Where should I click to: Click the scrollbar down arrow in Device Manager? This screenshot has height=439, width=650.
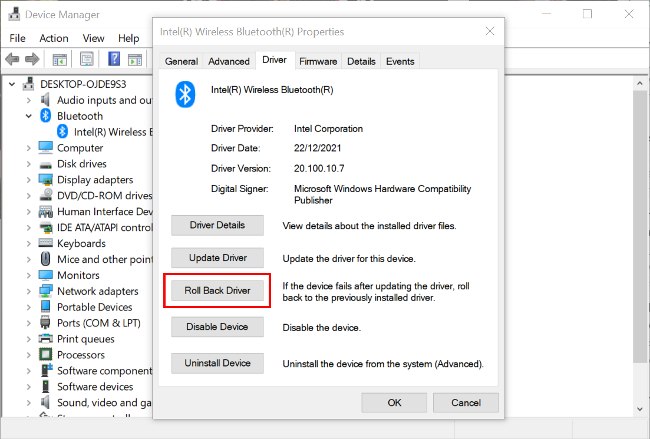640,409
